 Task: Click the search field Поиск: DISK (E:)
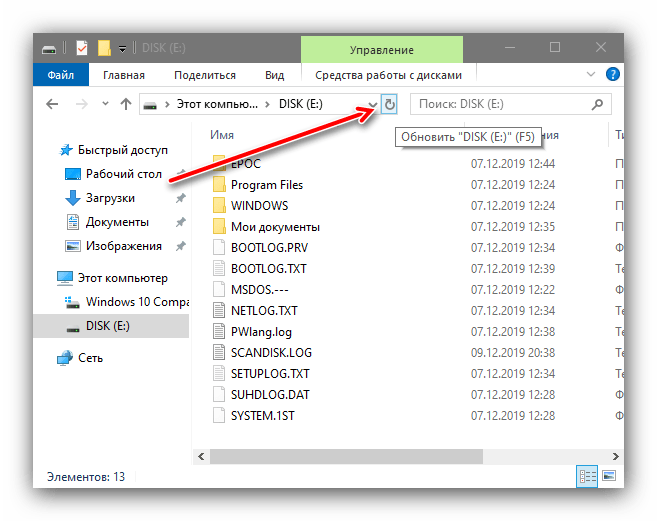coord(511,104)
